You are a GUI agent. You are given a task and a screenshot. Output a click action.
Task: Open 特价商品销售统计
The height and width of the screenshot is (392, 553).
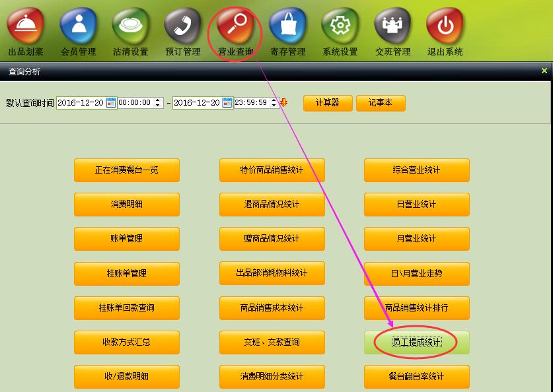click(272, 170)
